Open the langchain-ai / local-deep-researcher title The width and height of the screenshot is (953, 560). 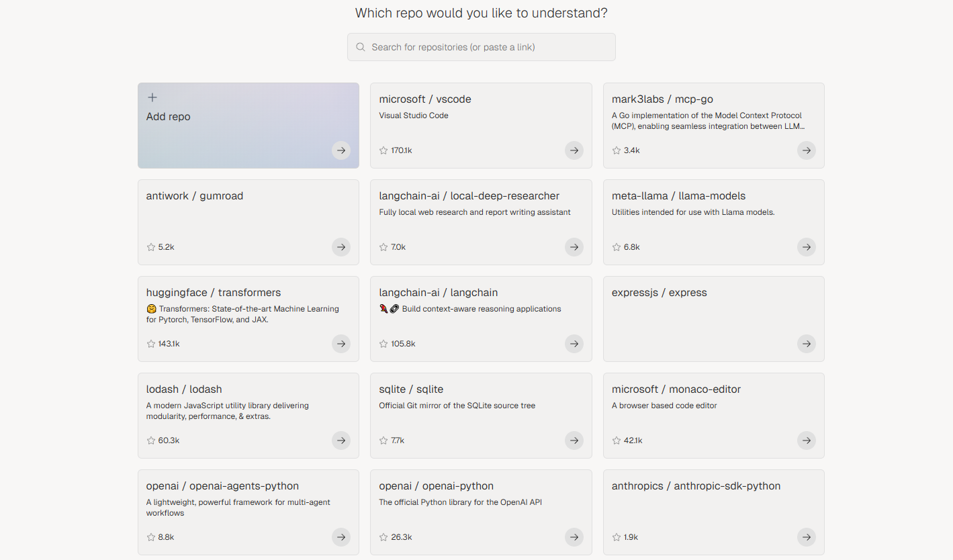click(x=469, y=196)
